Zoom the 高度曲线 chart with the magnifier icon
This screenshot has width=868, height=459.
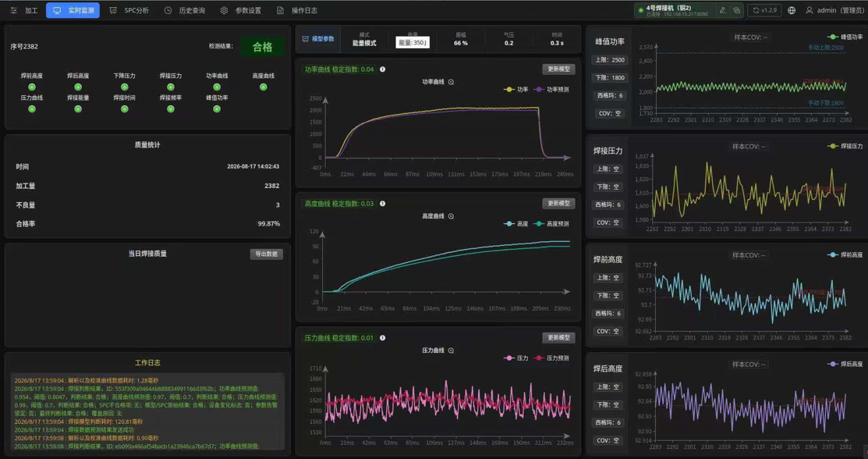pos(452,216)
